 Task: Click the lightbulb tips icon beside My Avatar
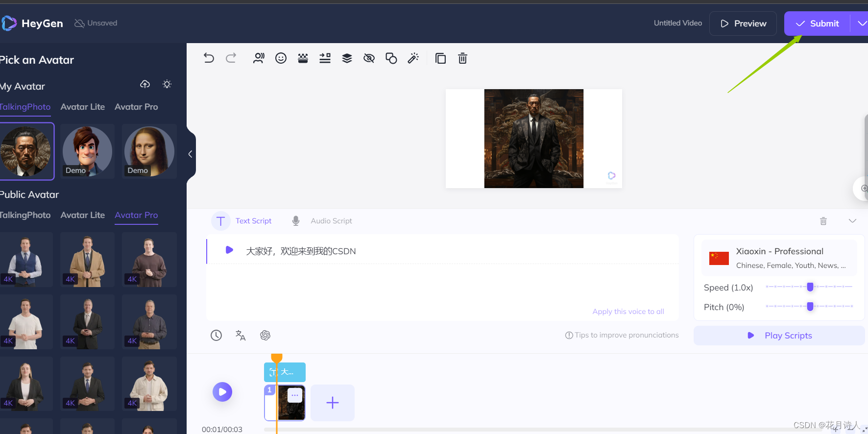click(x=167, y=84)
